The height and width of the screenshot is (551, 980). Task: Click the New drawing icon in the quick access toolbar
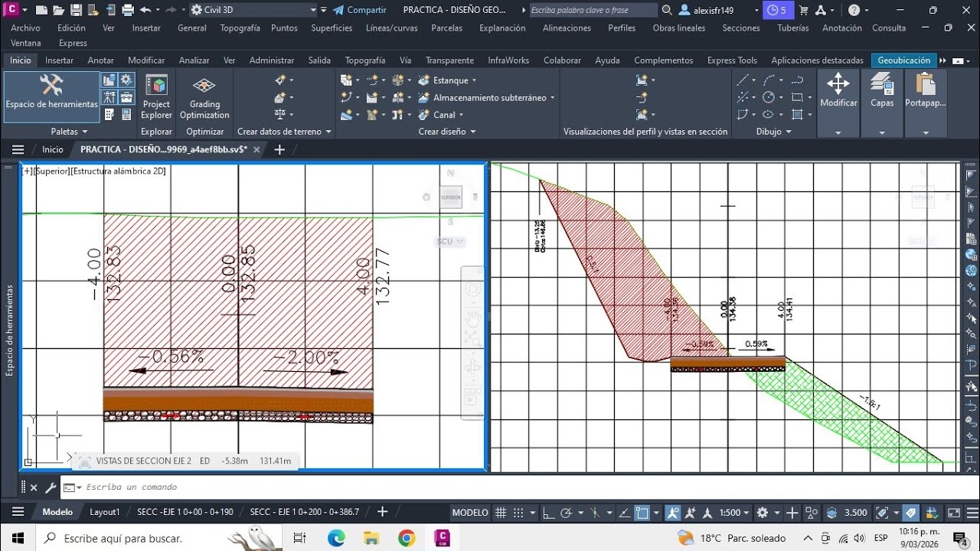point(41,10)
